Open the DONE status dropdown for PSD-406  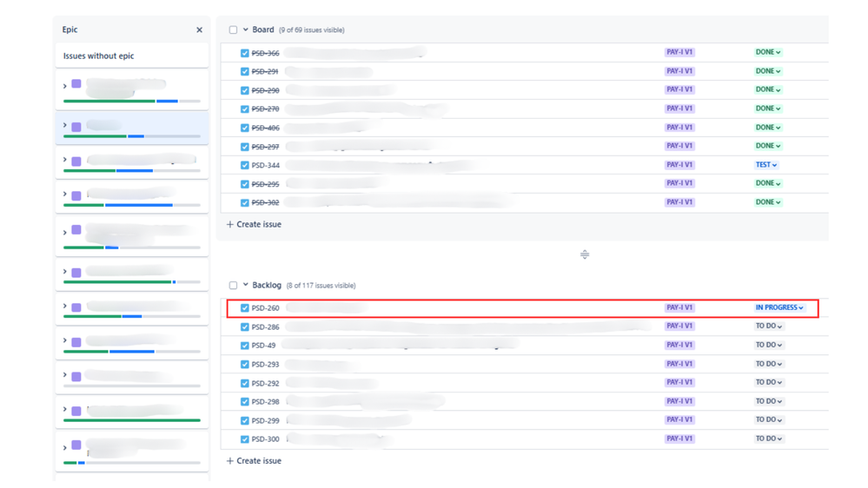point(768,128)
